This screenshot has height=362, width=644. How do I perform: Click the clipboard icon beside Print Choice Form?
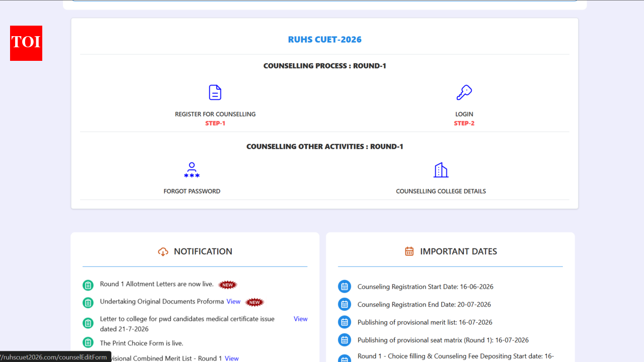click(x=88, y=342)
